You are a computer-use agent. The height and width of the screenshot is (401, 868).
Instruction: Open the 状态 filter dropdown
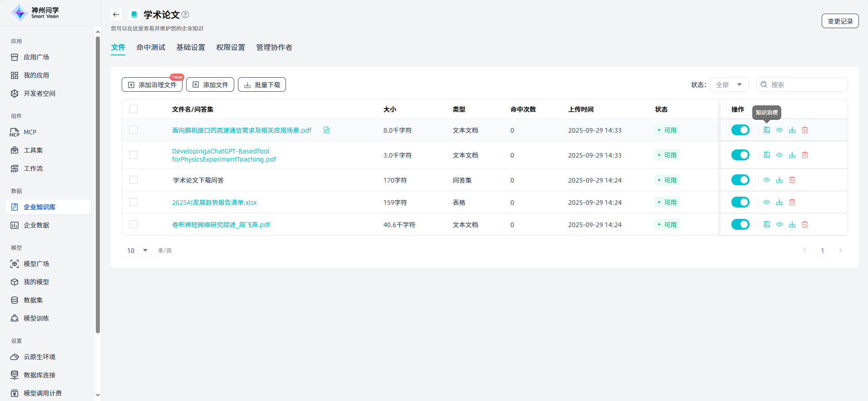(x=729, y=84)
